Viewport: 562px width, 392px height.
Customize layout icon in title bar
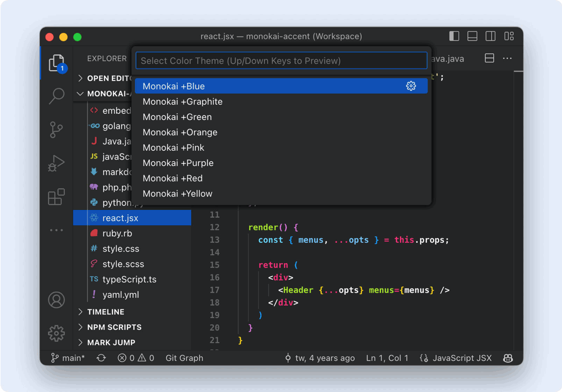(509, 36)
